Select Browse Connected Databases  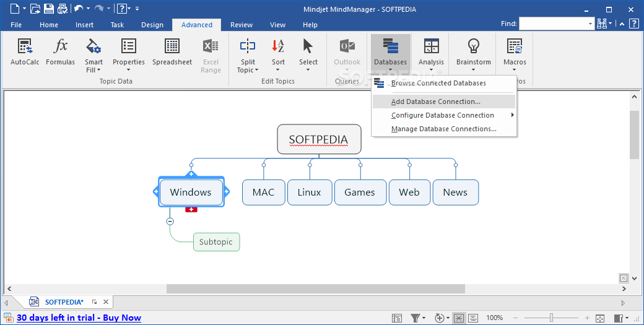443,83
